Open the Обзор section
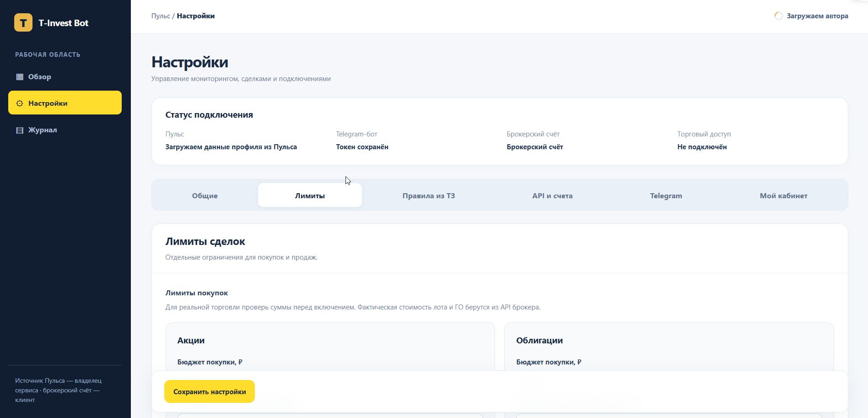The width and height of the screenshot is (868, 418). 65,77
